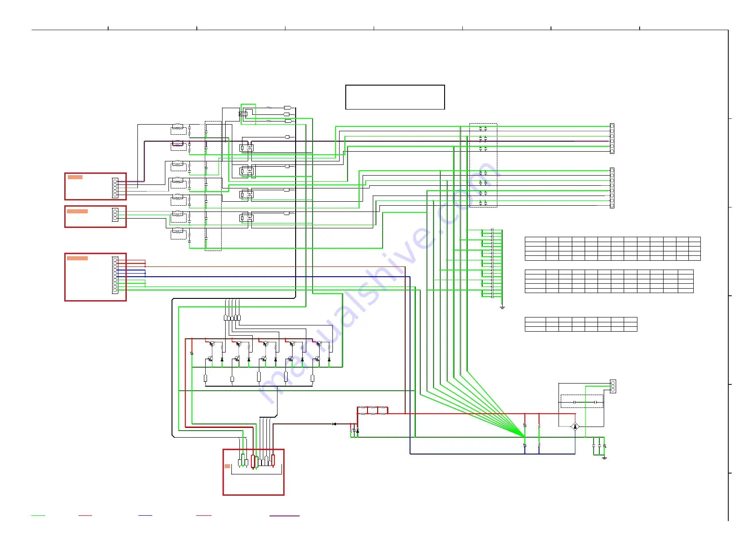754x560 pixels.
Task: Click the leftmost upper transistor symbol
Action: [x=212, y=344]
